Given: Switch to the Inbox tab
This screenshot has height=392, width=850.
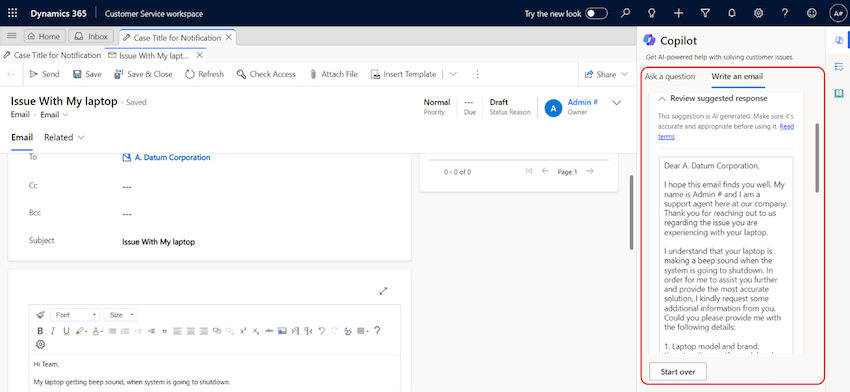Looking at the screenshot, I should [92, 36].
